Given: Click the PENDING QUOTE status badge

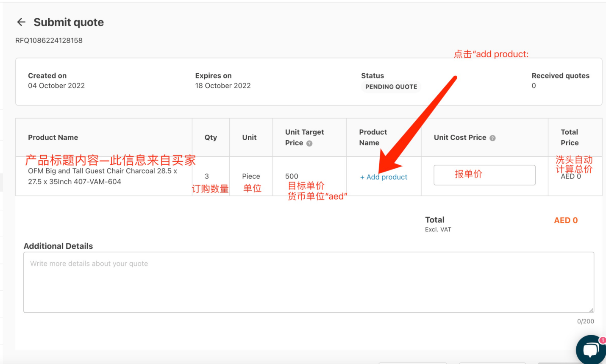Looking at the screenshot, I should tap(391, 87).
